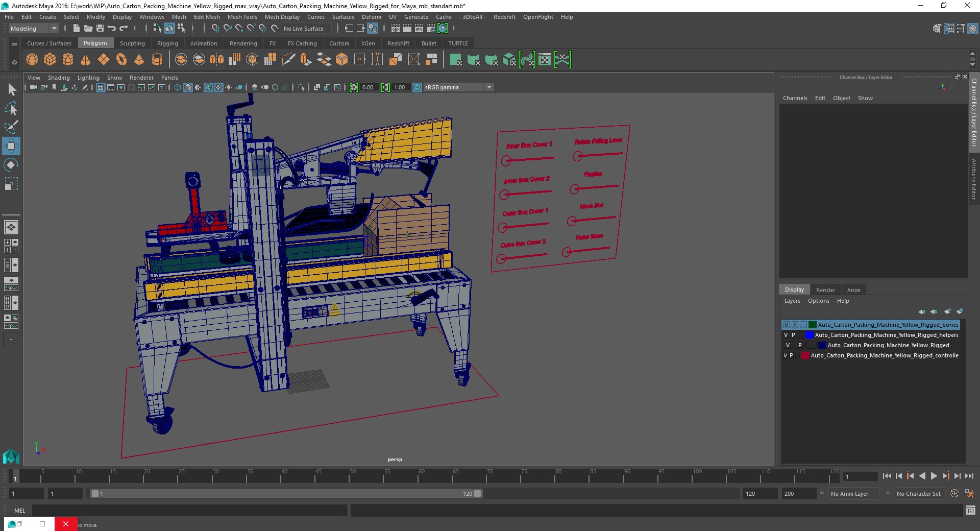The height and width of the screenshot is (531, 980).
Task: Click the Mirror geometry shelf icon
Action: [x=217, y=60]
